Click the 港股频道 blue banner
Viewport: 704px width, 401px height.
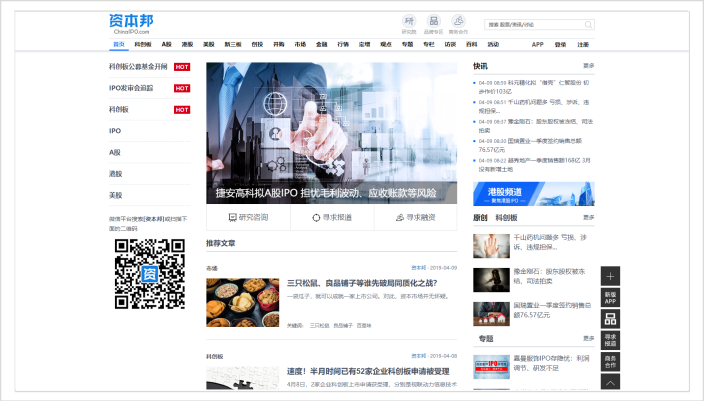pyautogui.click(x=534, y=194)
